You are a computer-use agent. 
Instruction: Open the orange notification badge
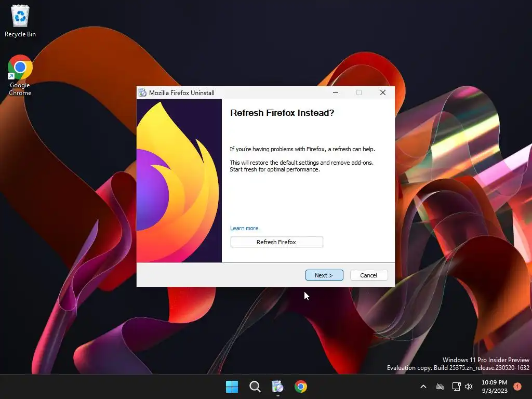(x=517, y=387)
